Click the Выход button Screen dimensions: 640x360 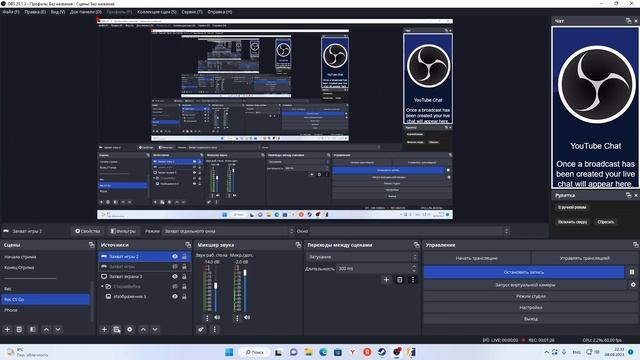coord(531,319)
